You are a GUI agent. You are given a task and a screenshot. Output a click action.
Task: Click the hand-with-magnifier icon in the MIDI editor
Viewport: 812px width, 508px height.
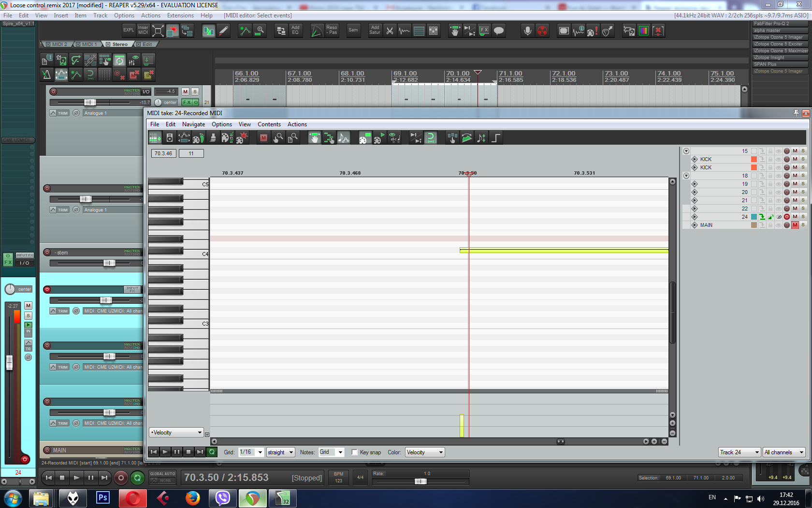click(x=278, y=138)
